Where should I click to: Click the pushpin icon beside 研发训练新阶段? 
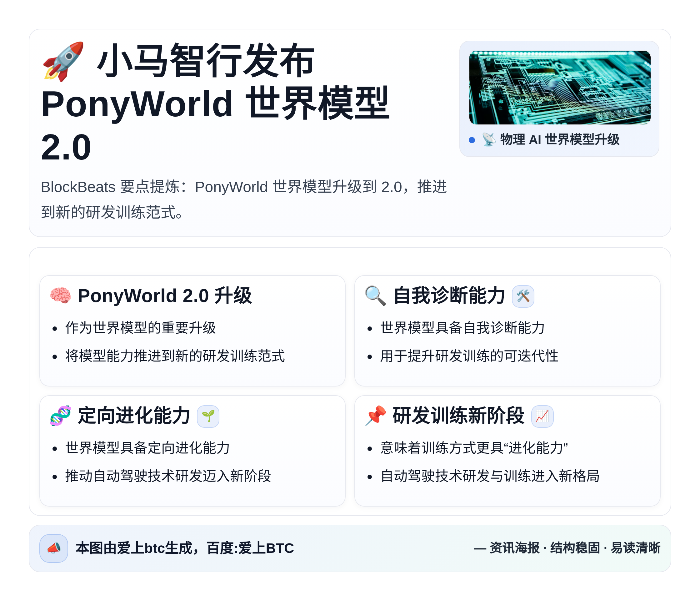(375, 416)
